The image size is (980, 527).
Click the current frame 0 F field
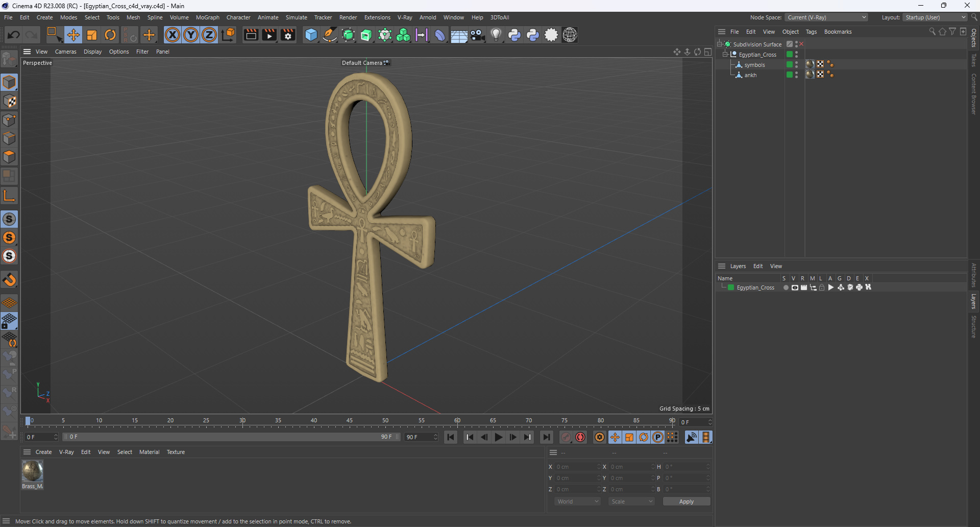click(696, 422)
